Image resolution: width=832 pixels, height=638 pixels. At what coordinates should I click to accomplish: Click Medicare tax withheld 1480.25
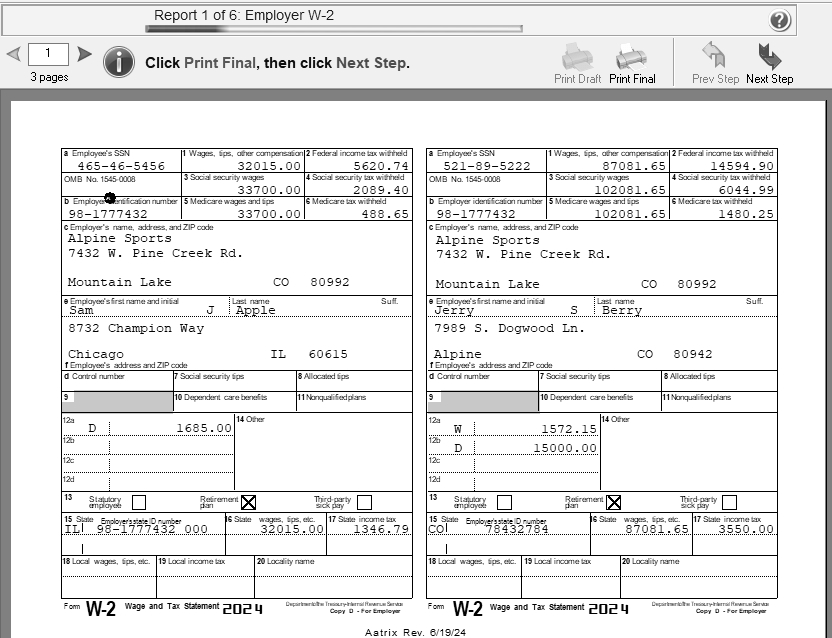[746, 214]
